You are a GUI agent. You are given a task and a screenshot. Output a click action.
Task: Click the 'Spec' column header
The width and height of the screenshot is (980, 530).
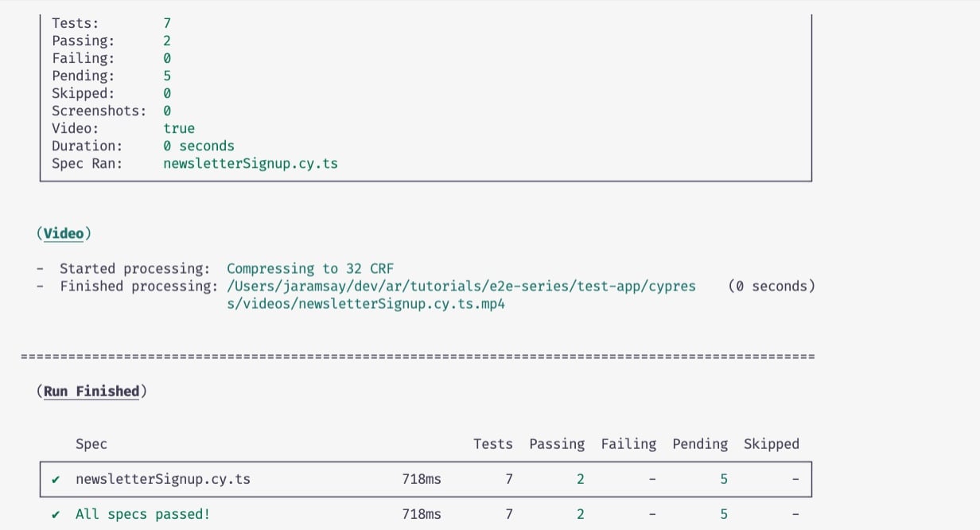click(91, 444)
